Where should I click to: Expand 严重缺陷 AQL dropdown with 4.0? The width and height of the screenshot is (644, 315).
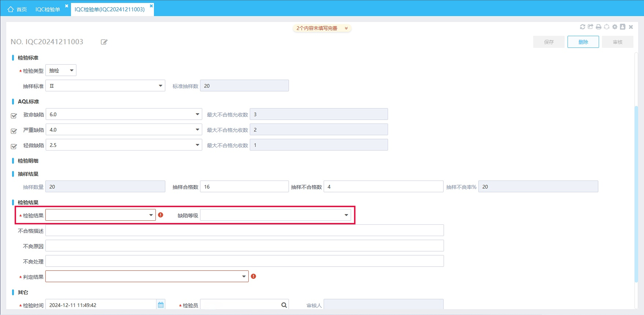click(124, 130)
